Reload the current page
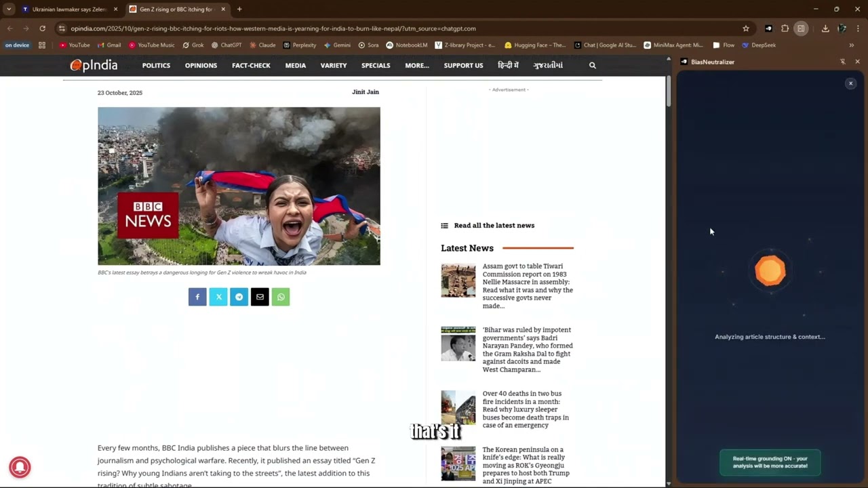Screen dimensions: 868x488 (42, 28)
